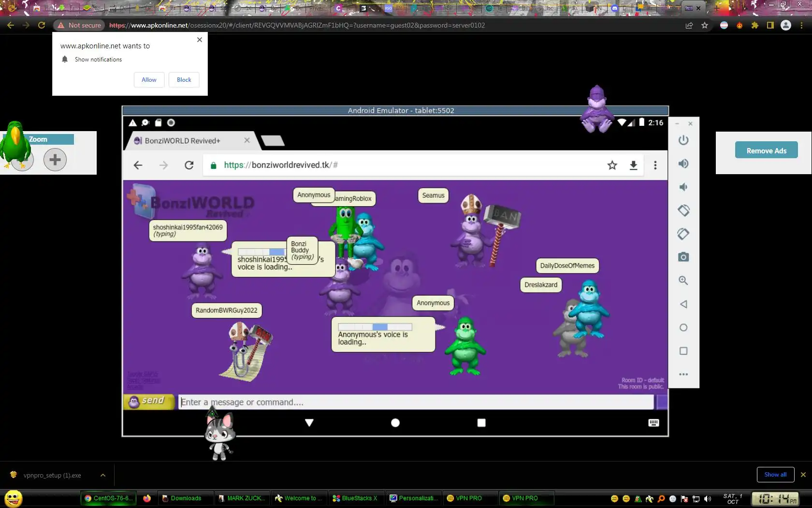Viewport: 812px width, 508px height.
Task: Close the downloads bar
Action: click(x=803, y=475)
